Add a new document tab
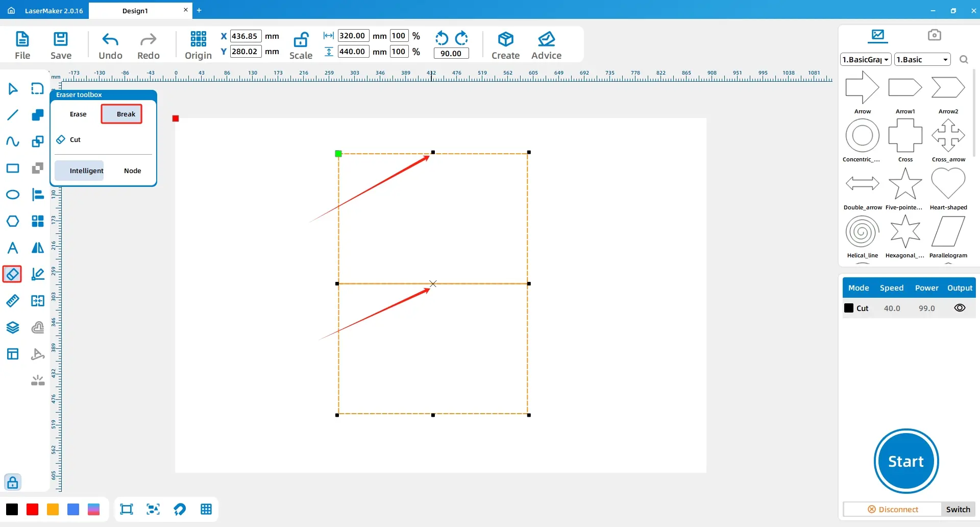Screen dimensions: 980x527 (x=199, y=10)
